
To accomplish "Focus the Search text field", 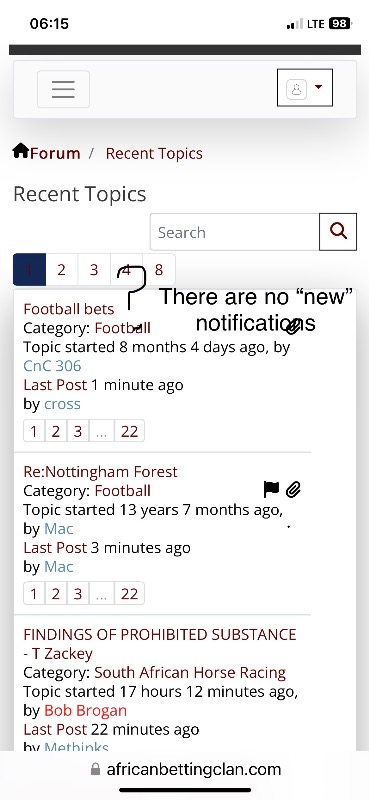I will pos(235,232).
